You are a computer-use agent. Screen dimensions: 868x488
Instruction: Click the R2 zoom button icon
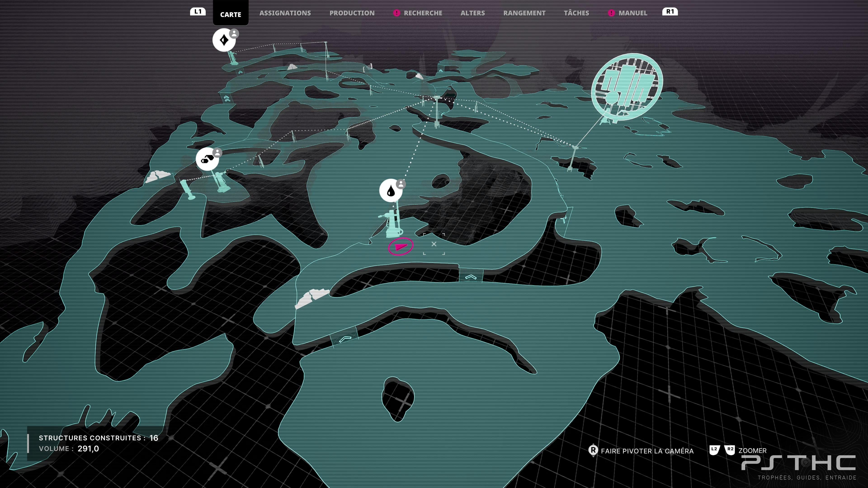(730, 450)
